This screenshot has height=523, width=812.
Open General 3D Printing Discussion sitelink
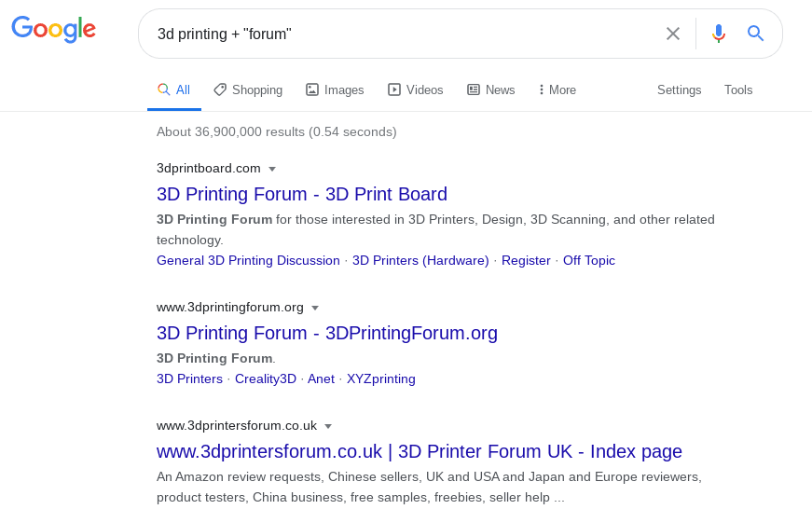pyautogui.click(x=248, y=260)
